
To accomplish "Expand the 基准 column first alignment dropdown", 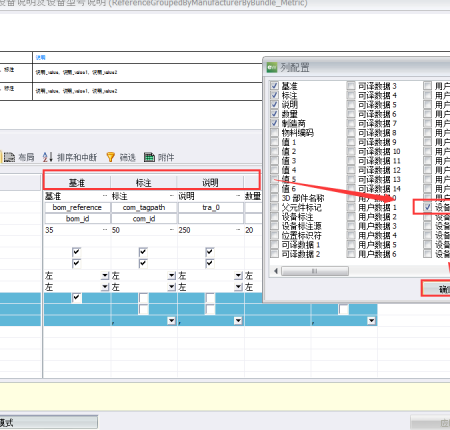I will click(x=105, y=276).
